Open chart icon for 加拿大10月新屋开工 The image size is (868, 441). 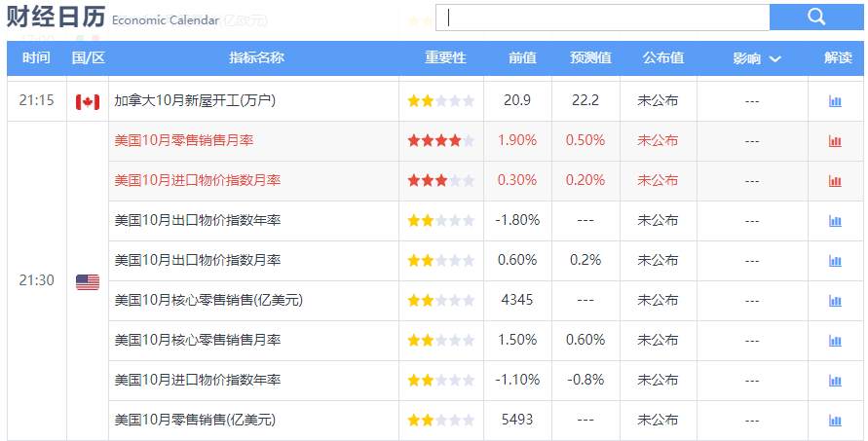point(835,101)
